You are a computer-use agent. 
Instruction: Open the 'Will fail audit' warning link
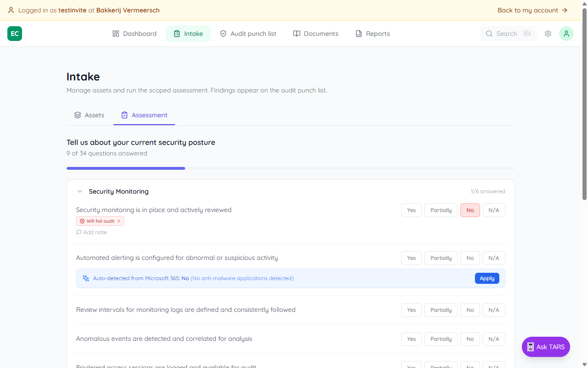pos(100,221)
